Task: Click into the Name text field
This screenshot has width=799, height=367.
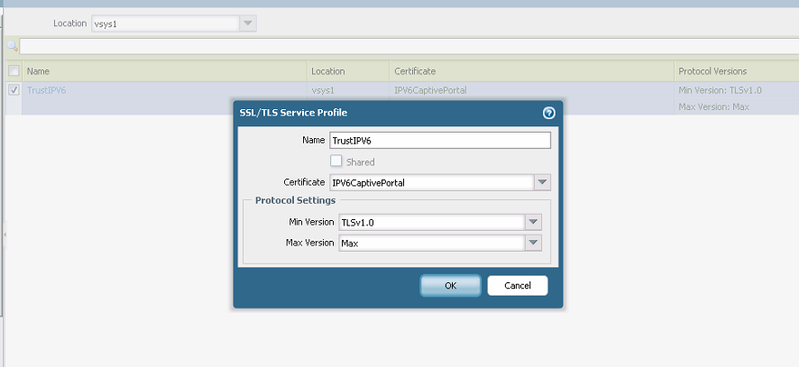Action: tap(440, 141)
